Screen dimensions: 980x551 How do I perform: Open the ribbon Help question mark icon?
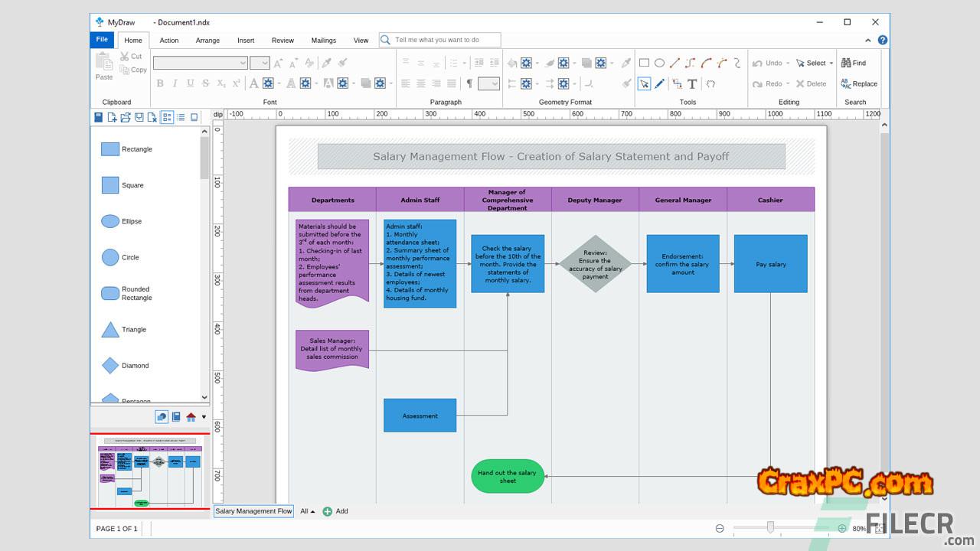pyautogui.click(x=883, y=41)
